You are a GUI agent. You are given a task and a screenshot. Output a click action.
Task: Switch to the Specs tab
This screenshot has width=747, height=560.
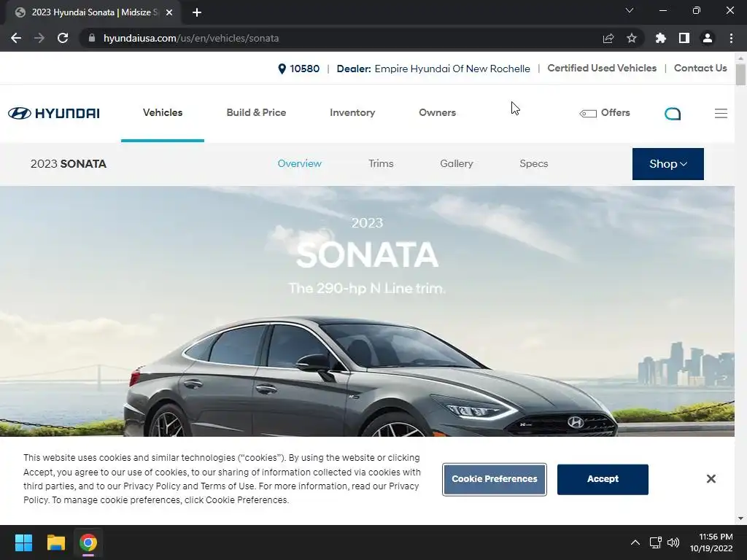coord(533,163)
